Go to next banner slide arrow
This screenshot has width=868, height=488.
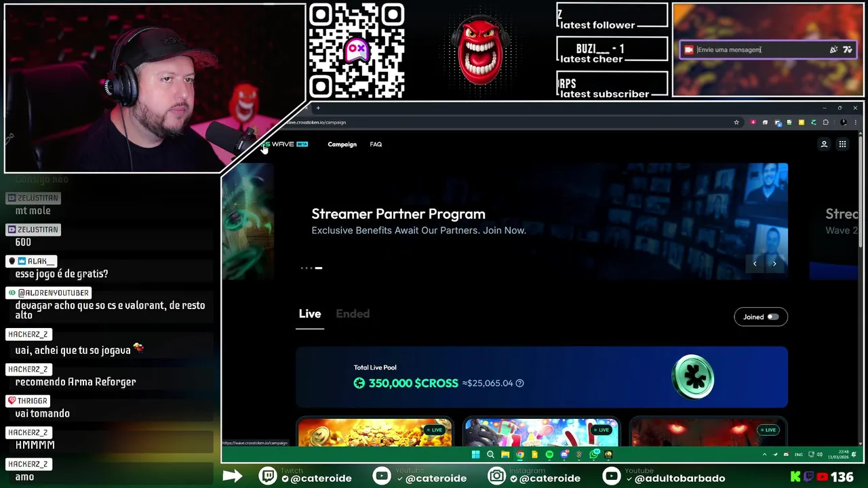click(x=774, y=264)
